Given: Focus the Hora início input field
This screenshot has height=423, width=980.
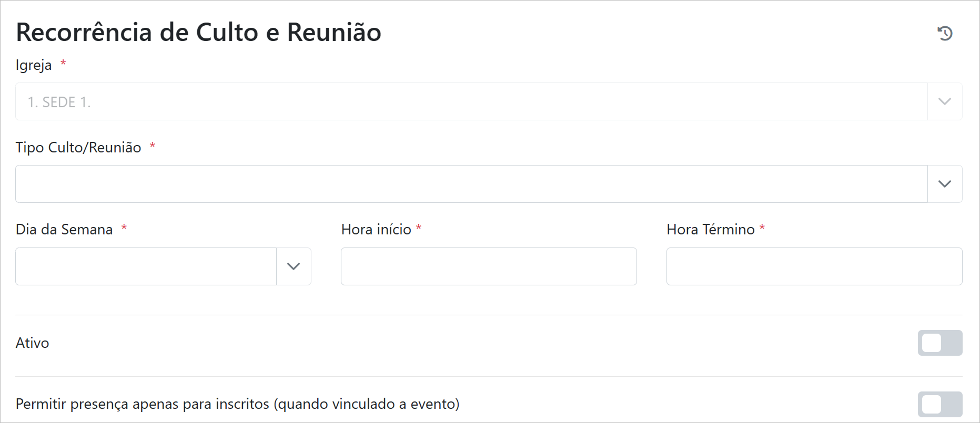Looking at the screenshot, I should (x=489, y=266).
